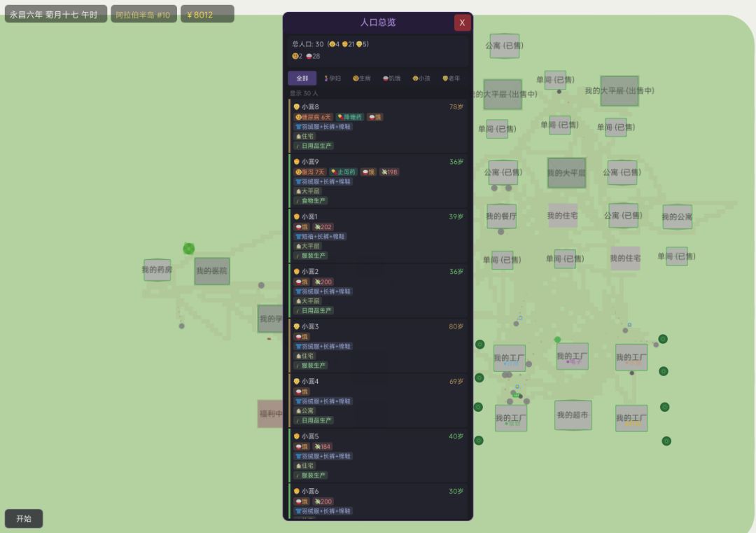
Task: Click the 短袖+长裤+棉鞋 clothing tag
Action: pos(320,237)
